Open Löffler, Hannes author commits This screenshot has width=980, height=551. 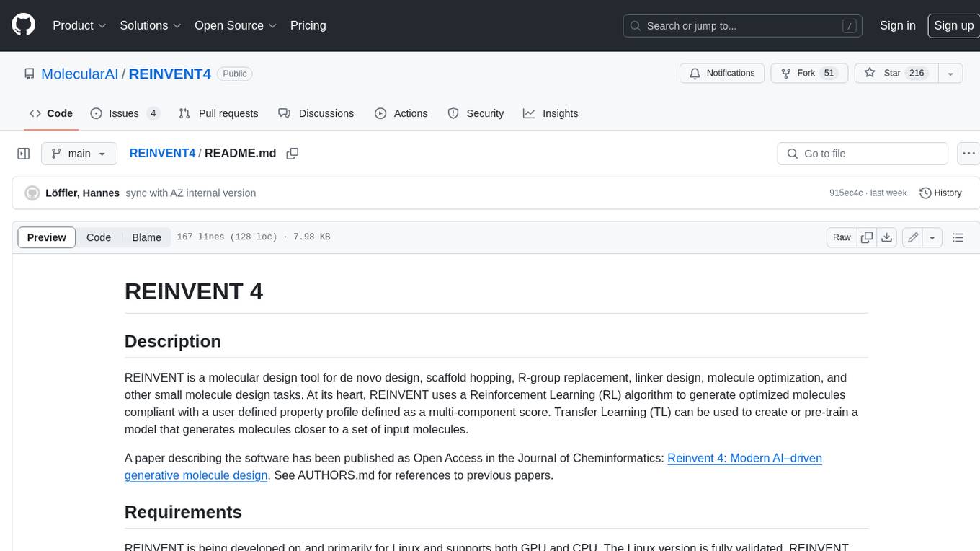(x=82, y=193)
